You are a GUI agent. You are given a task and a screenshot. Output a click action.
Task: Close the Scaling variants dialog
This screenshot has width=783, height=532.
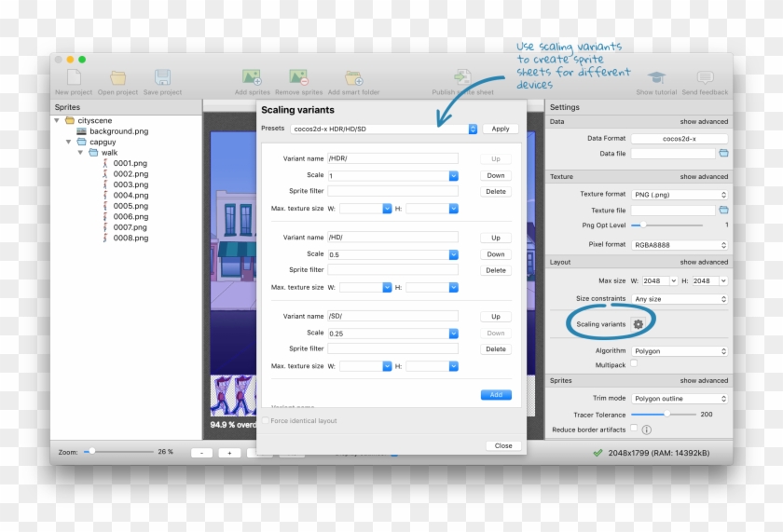tap(503, 445)
